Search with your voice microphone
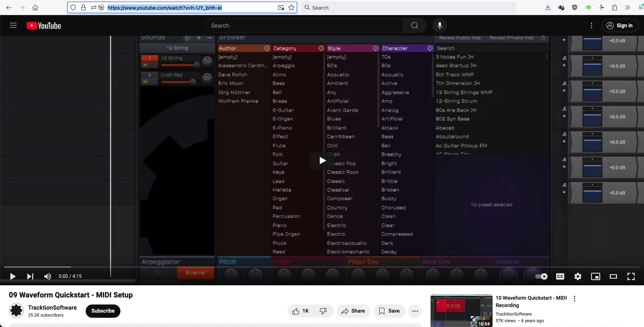Viewport: 644px width, 327px height. [440, 25]
